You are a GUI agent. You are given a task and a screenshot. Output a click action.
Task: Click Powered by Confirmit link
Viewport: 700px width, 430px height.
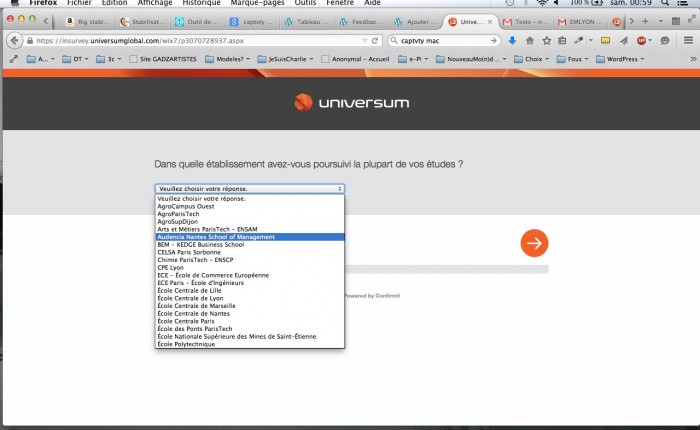coord(373,296)
